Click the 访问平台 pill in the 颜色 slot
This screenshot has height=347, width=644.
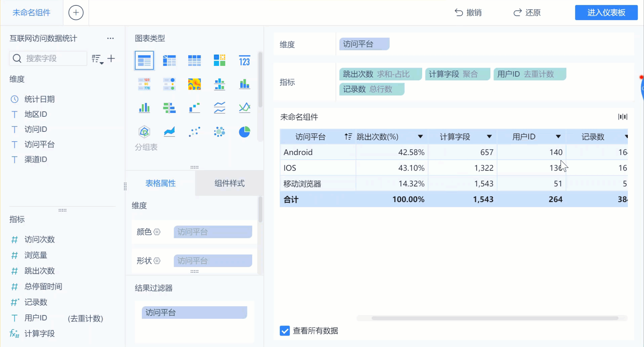pos(213,232)
